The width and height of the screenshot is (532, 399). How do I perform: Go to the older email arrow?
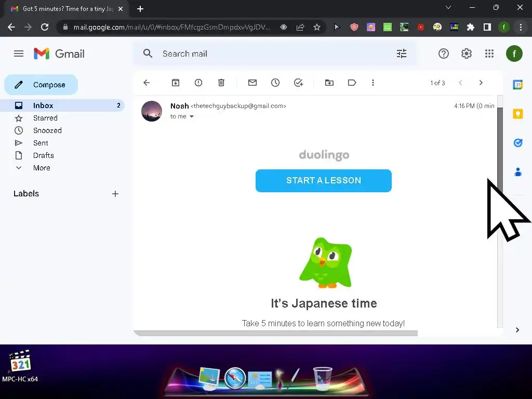481,83
